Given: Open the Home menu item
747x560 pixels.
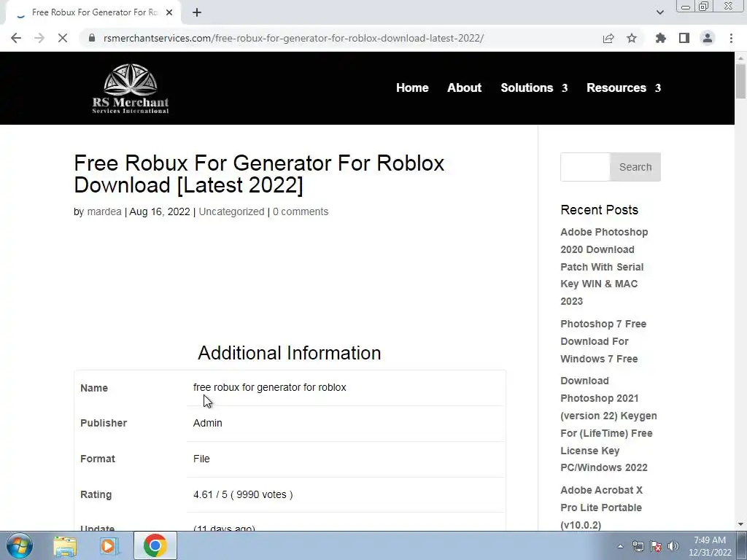Looking at the screenshot, I should tap(412, 87).
